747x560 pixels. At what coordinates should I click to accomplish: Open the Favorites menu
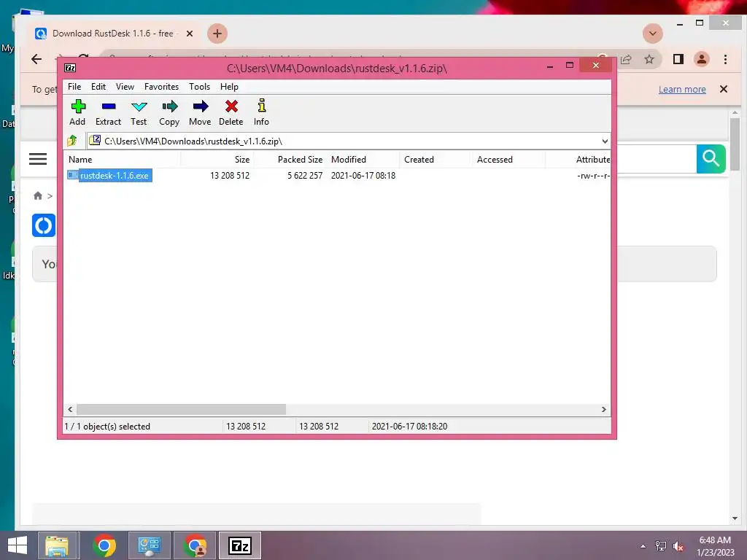(161, 87)
